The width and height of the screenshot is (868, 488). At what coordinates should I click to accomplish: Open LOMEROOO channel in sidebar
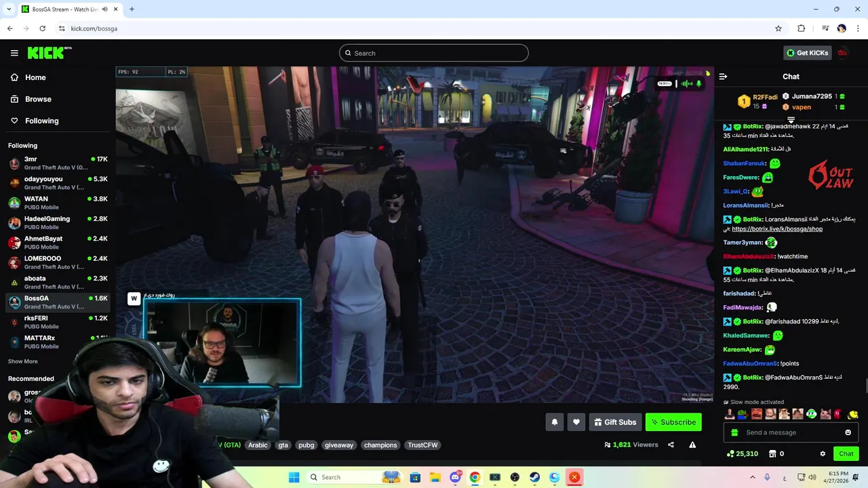[x=58, y=262]
